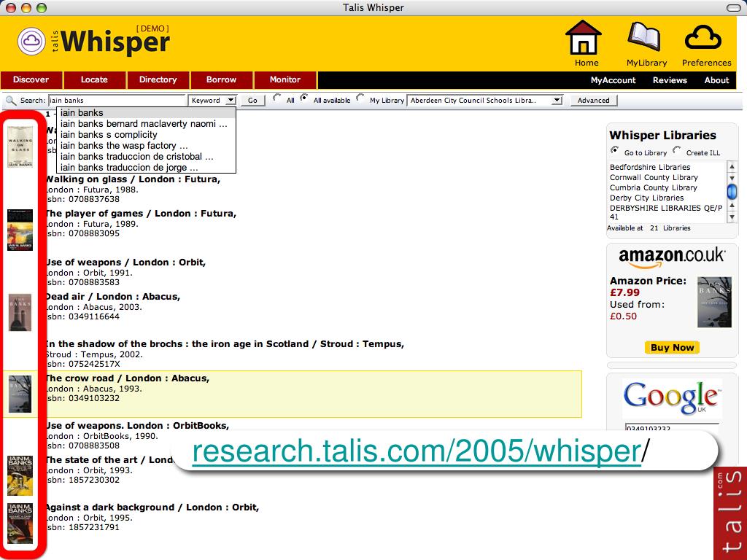Click the Google UK logo
The image size is (747, 560).
(x=672, y=397)
